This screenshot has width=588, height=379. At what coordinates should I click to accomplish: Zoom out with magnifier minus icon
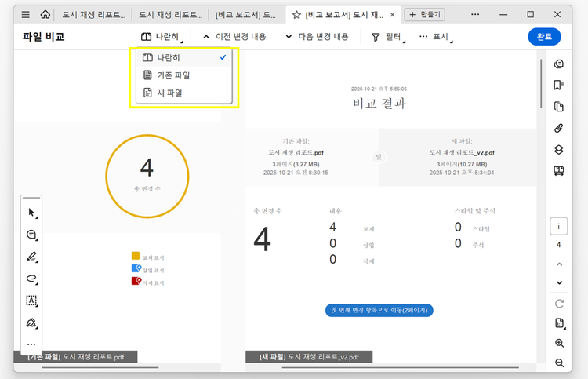(559, 363)
